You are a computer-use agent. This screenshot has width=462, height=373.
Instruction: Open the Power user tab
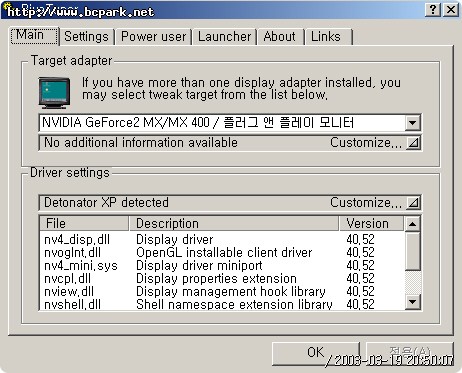click(153, 37)
